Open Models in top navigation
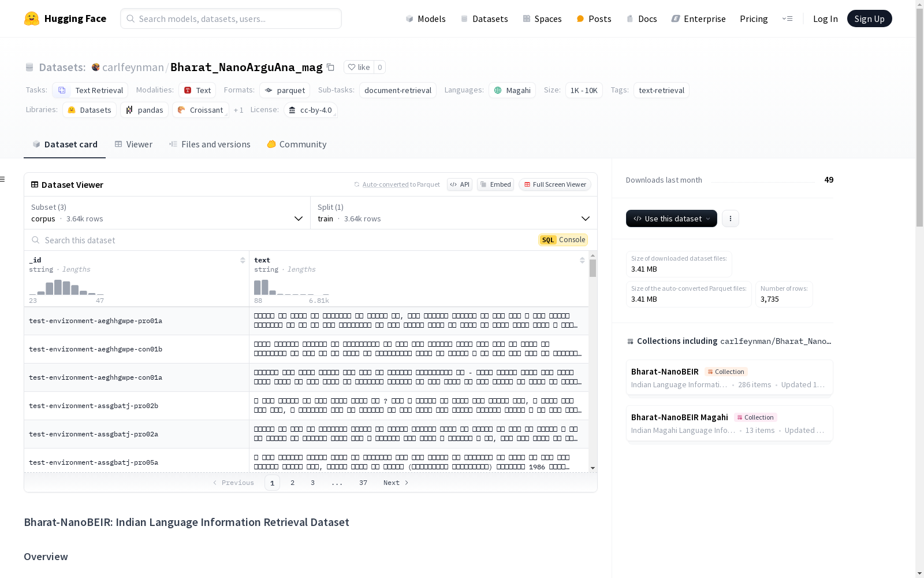The width and height of the screenshot is (924, 578). [426, 18]
